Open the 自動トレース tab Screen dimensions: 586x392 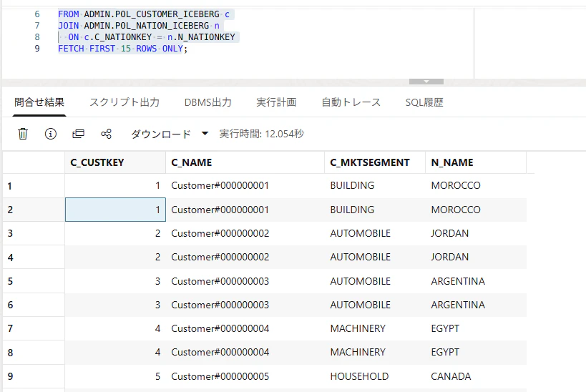(x=351, y=102)
